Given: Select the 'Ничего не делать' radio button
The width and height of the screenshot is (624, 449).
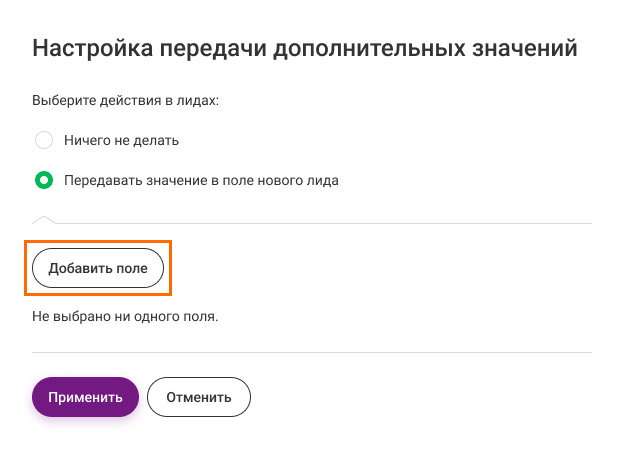Looking at the screenshot, I should pos(44,140).
